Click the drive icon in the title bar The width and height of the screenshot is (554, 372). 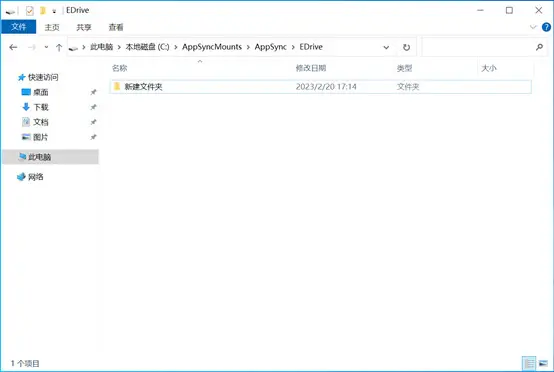[x=10, y=12]
